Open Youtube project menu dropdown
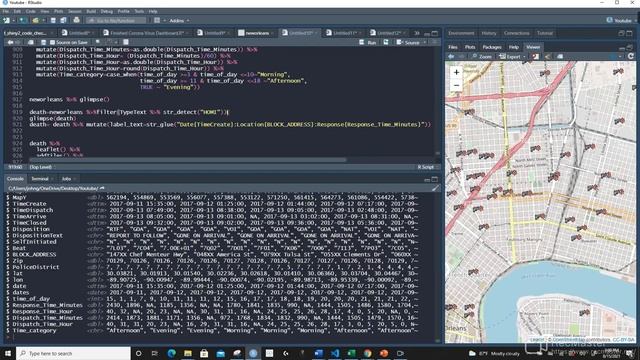The width and height of the screenshot is (640, 360). click(x=621, y=20)
